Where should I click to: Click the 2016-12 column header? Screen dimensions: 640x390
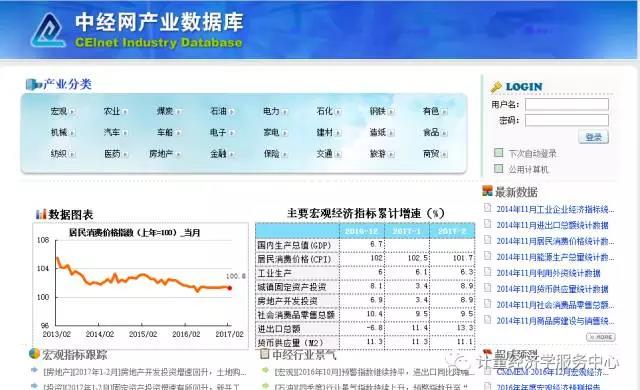361,231
